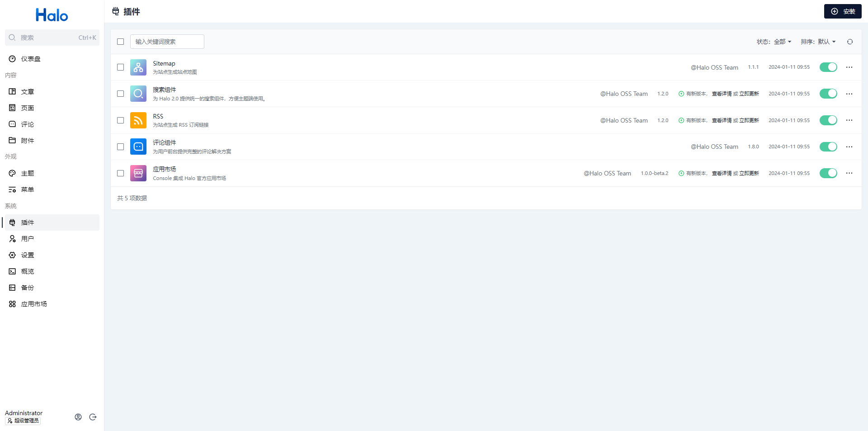Tick the select-all plugins checkbox

click(120, 42)
